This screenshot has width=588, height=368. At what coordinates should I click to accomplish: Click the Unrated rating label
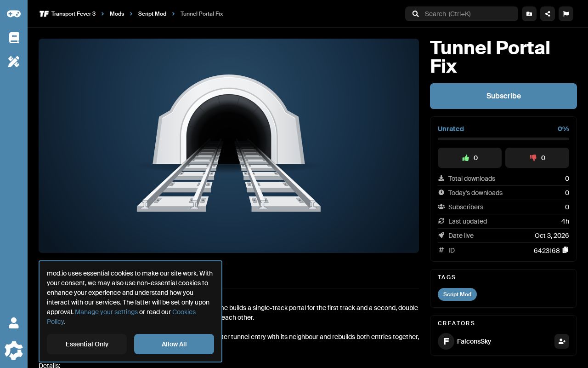[x=451, y=129]
